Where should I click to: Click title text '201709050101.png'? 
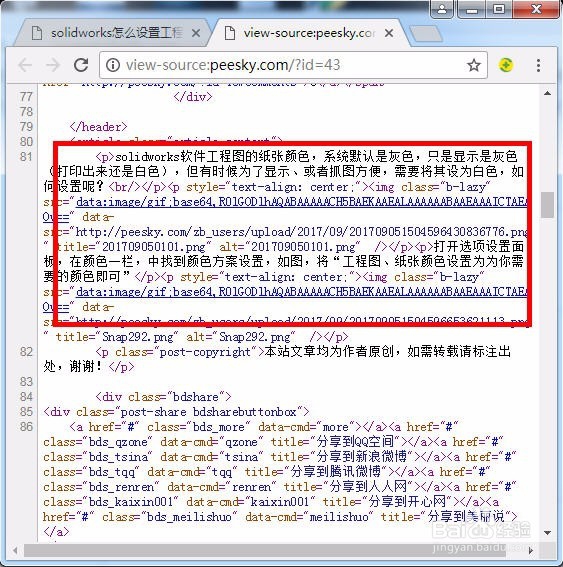[x=154, y=247]
